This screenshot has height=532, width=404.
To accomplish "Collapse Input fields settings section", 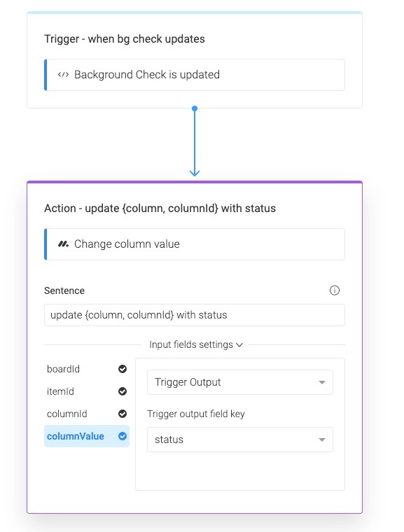I will (196, 344).
